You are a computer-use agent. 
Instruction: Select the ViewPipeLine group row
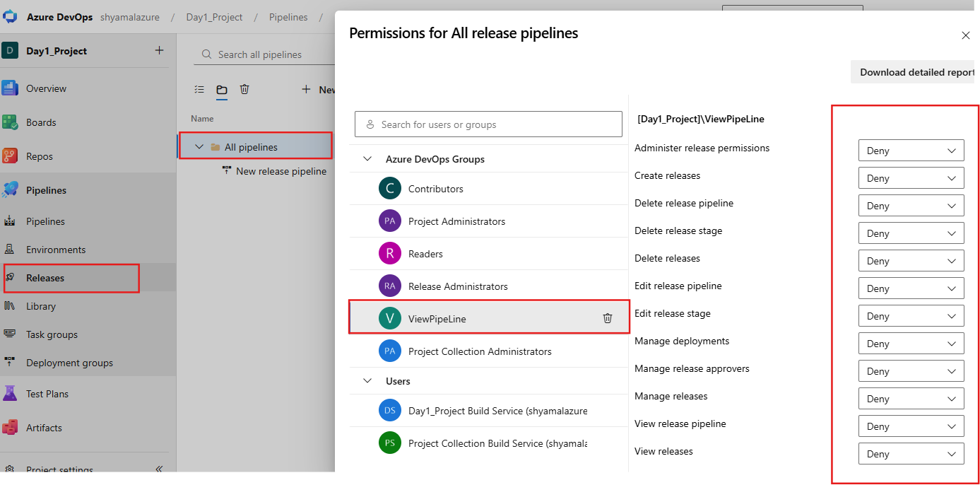point(489,319)
